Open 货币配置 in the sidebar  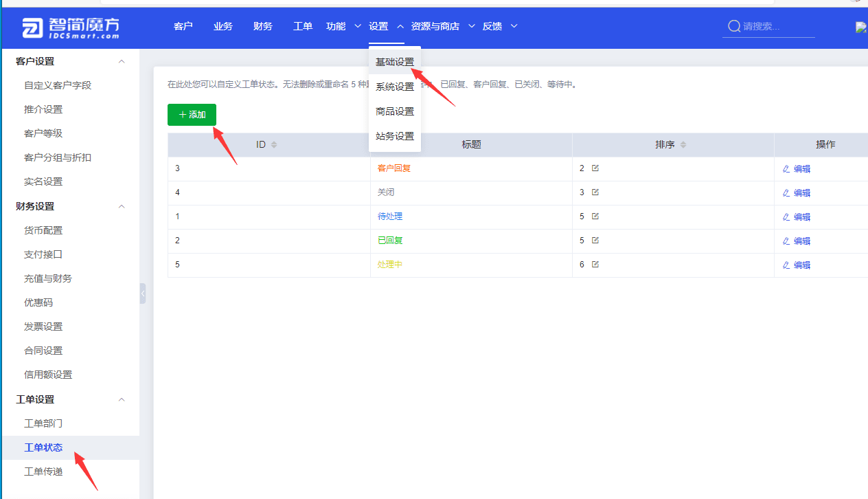(x=43, y=230)
